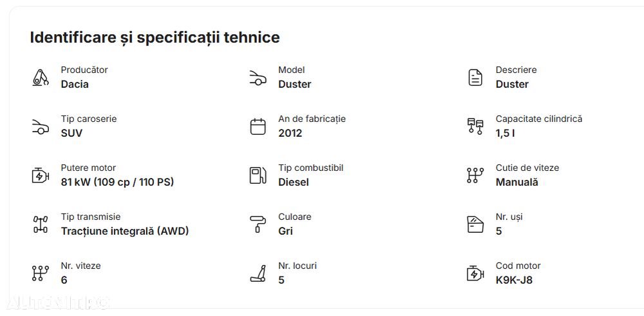This screenshot has width=644, height=316.
Task: Click the An de fabricație calendar icon
Action: (258, 126)
